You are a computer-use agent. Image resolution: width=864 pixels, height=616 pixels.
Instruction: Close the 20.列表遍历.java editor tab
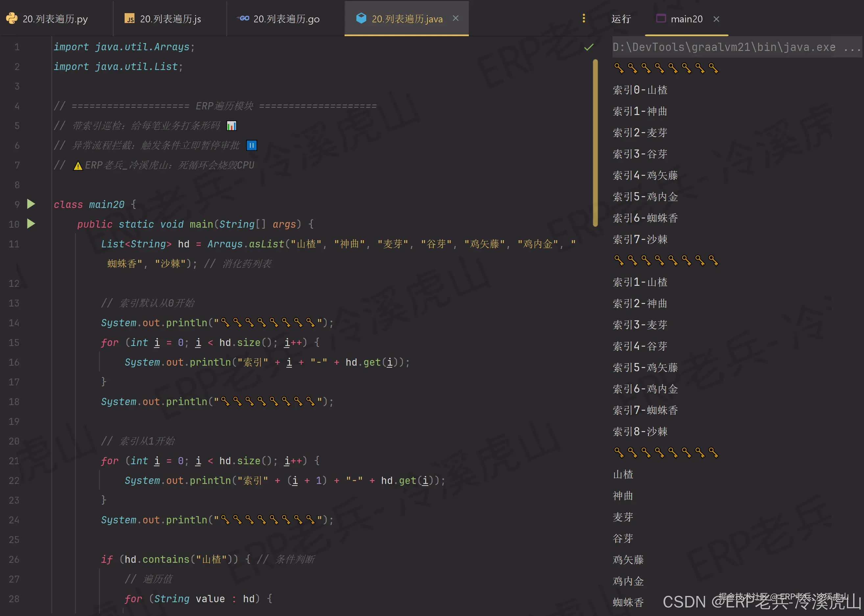[x=456, y=19]
